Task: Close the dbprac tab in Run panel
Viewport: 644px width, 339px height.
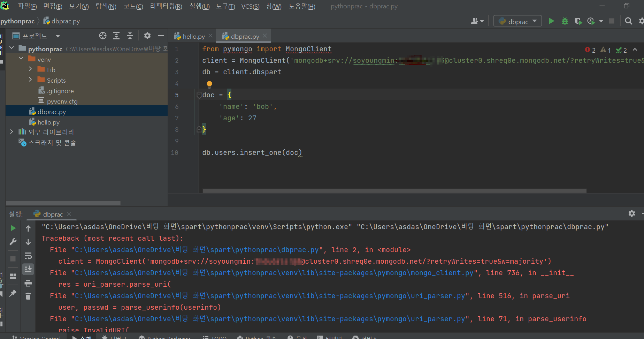Action: (x=69, y=214)
